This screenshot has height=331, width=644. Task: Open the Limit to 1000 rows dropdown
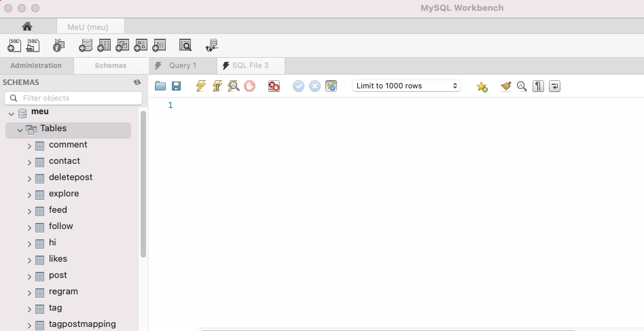407,86
